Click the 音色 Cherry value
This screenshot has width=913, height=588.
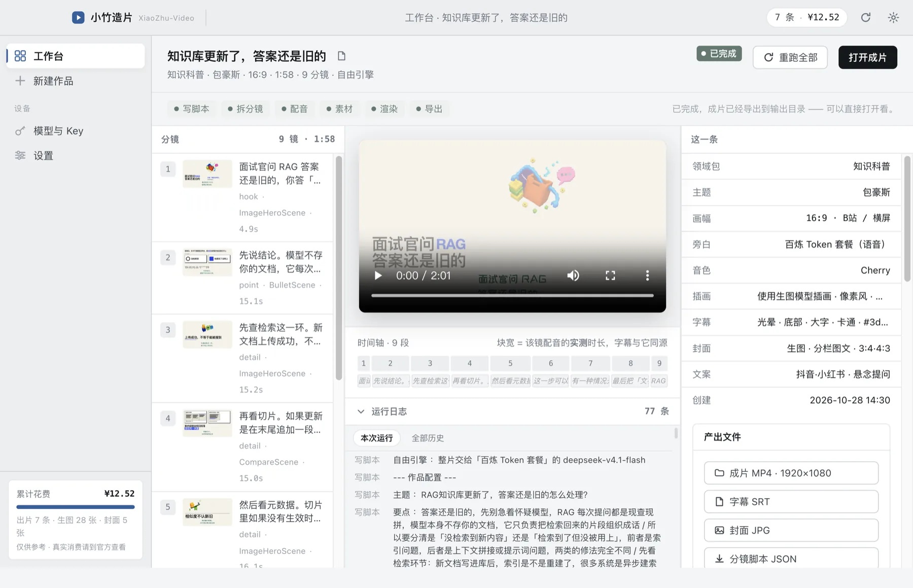pyautogui.click(x=875, y=270)
